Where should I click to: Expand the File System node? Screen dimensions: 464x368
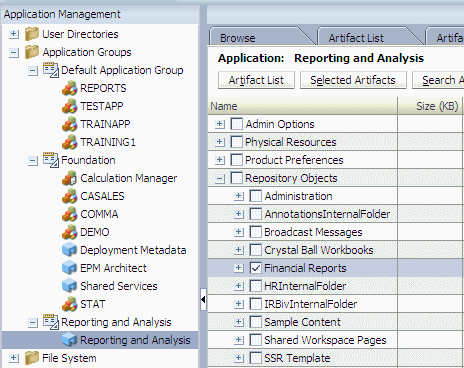tap(14, 358)
